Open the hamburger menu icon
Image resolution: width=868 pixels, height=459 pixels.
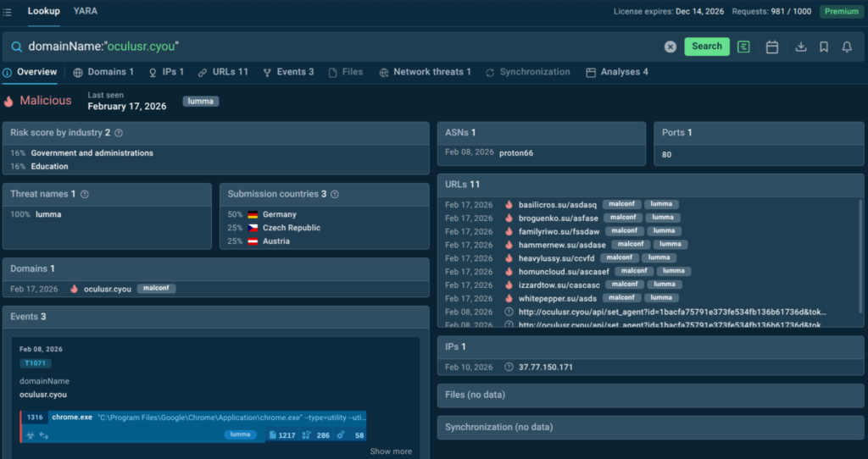(x=8, y=12)
